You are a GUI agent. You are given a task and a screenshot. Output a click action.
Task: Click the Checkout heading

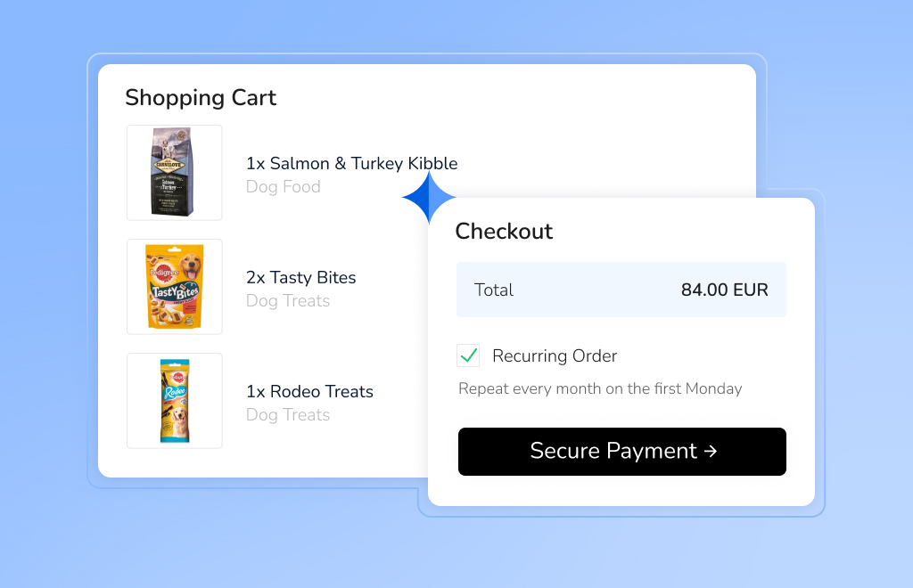coord(504,231)
